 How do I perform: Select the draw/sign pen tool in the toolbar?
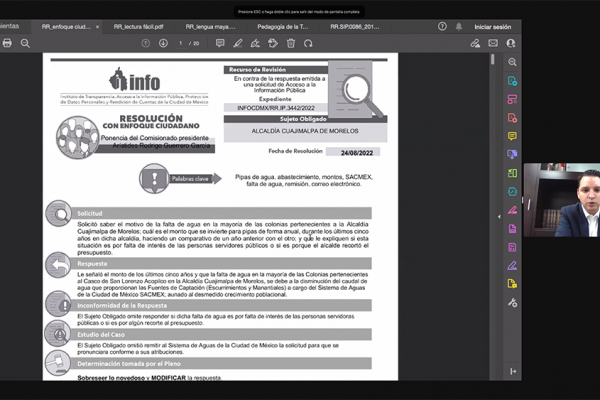(x=255, y=43)
